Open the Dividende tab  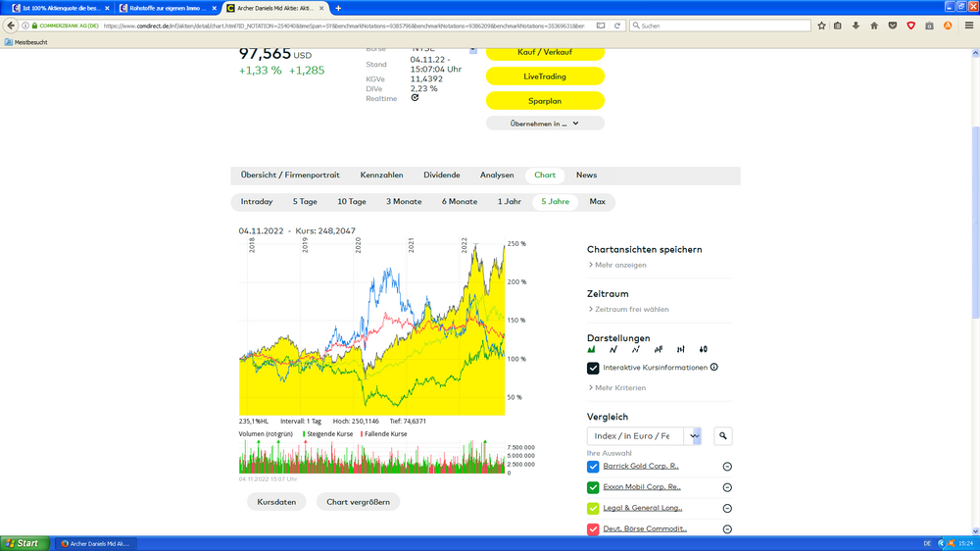coord(441,175)
